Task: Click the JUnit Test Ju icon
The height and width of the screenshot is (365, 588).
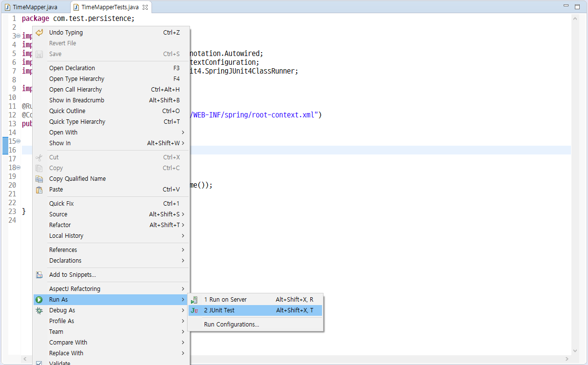Action: click(x=194, y=310)
